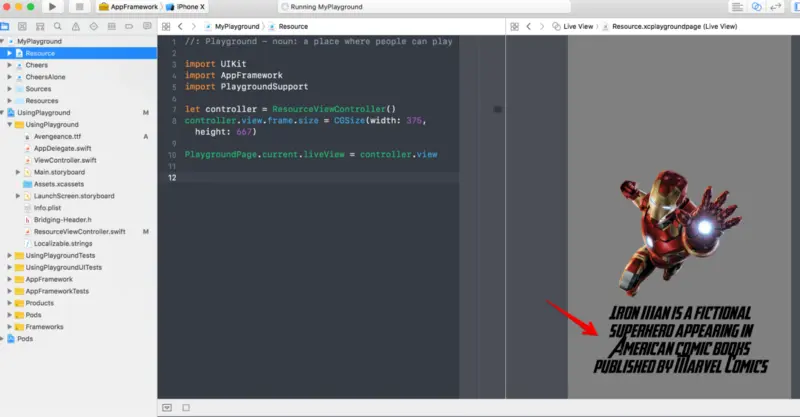Expand the Cheers page
The height and width of the screenshot is (417, 800).
(9, 65)
